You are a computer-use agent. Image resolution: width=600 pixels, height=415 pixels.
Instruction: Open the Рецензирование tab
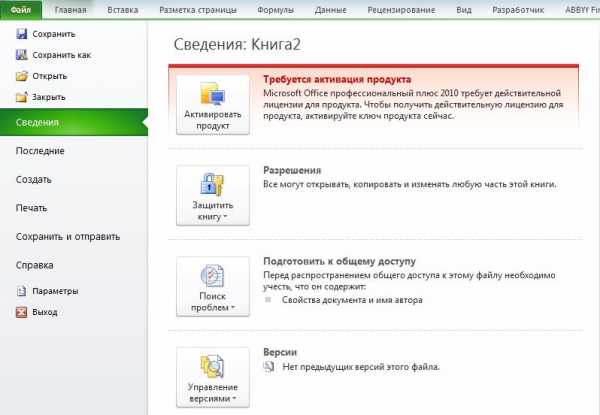(401, 10)
